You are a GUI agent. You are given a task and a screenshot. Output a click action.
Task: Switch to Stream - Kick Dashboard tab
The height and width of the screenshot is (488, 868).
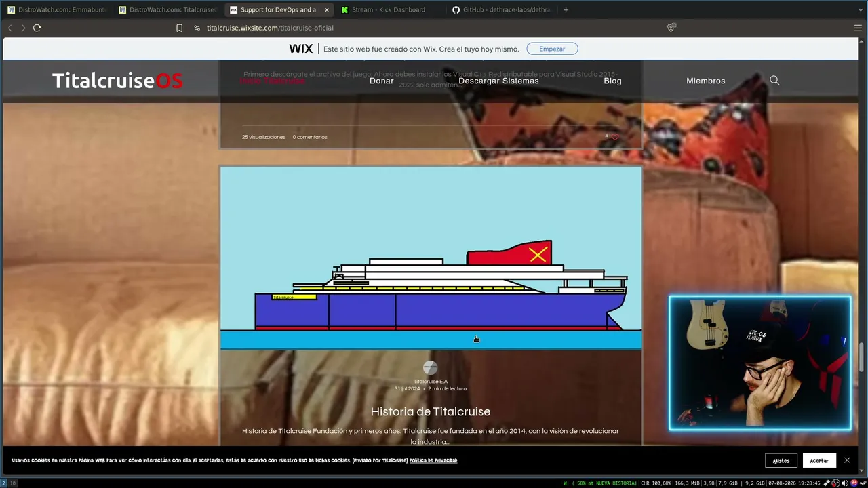tap(389, 9)
